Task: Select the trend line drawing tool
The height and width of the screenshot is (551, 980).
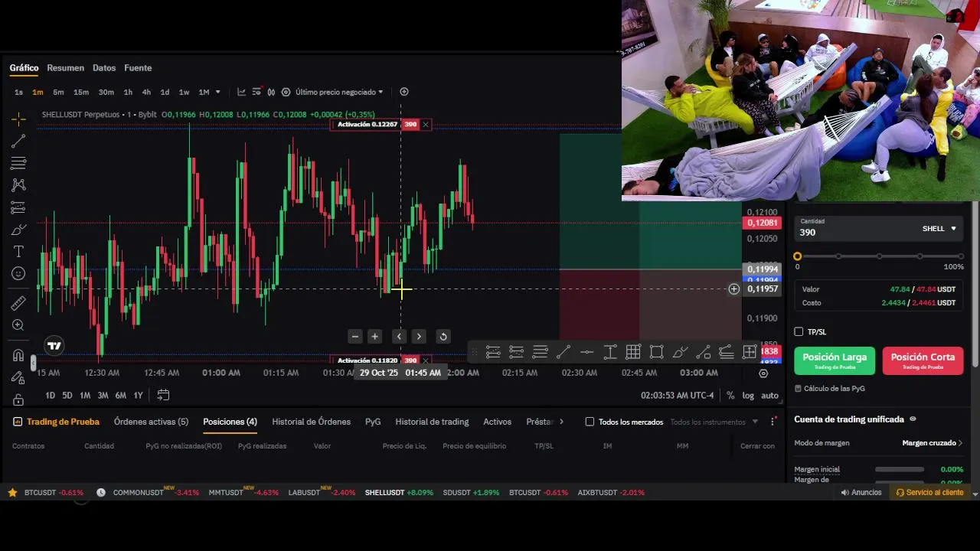Action: 18,141
